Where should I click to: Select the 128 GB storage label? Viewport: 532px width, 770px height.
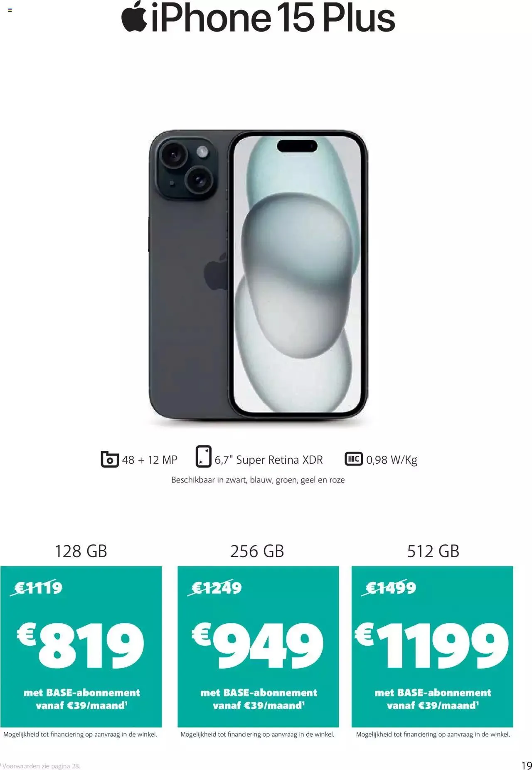click(x=81, y=551)
